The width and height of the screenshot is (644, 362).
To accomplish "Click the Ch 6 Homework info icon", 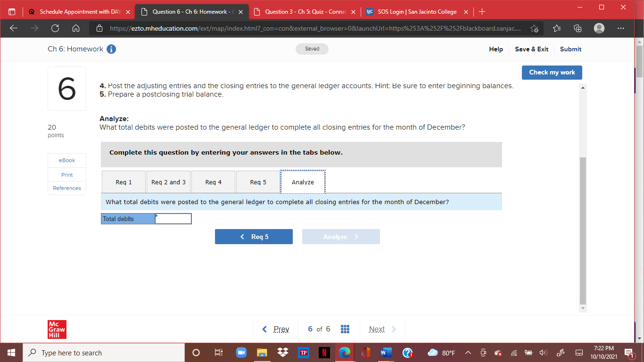I will tap(111, 49).
